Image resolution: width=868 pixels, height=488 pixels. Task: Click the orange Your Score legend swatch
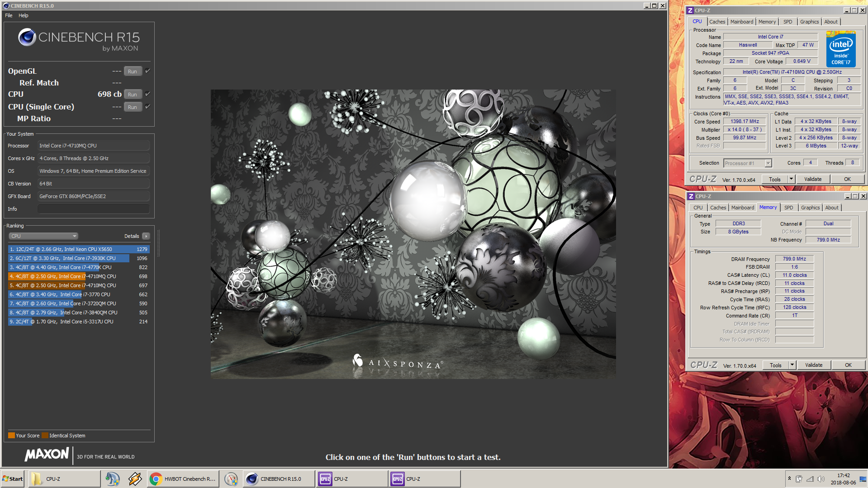(12, 436)
